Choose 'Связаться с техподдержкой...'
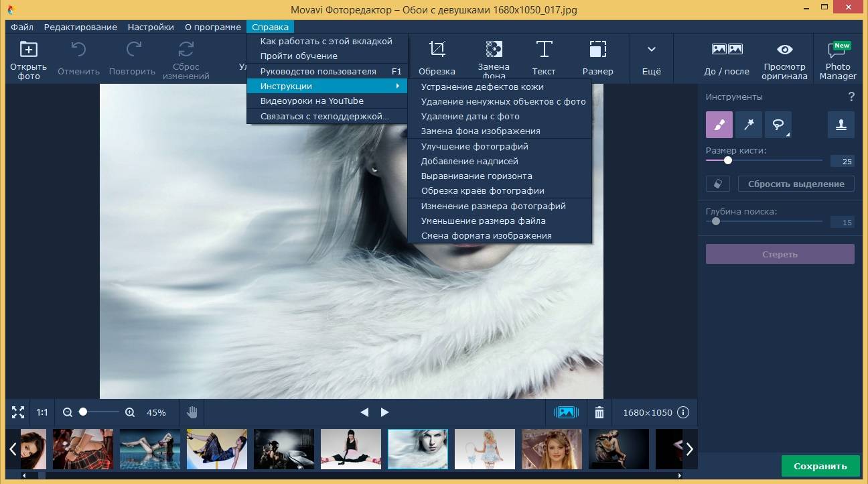Viewport: 868px width, 484px height. pyautogui.click(x=327, y=116)
